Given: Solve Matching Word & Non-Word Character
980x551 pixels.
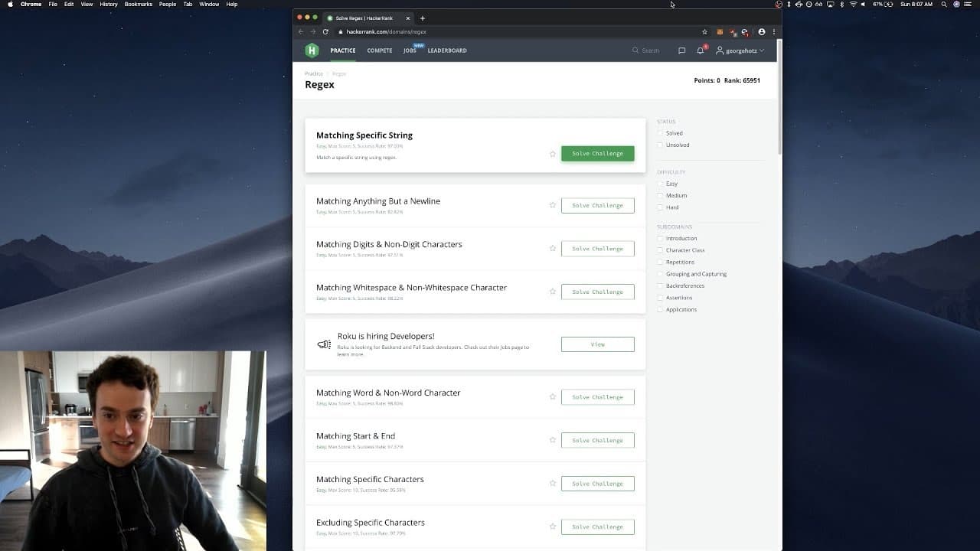Looking at the screenshot, I should click(597, 397).
